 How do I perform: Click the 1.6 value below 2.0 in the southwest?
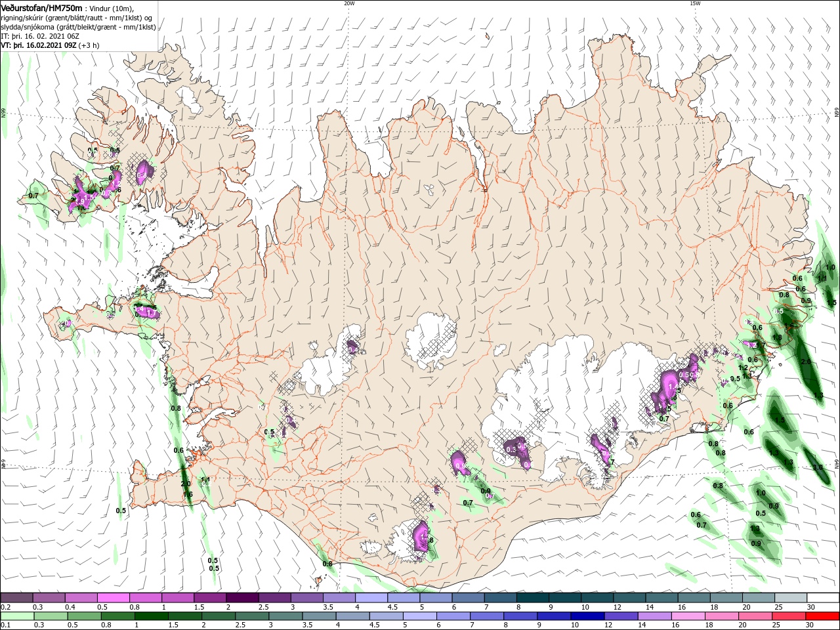pyautogui.click(x=188, y=494)
